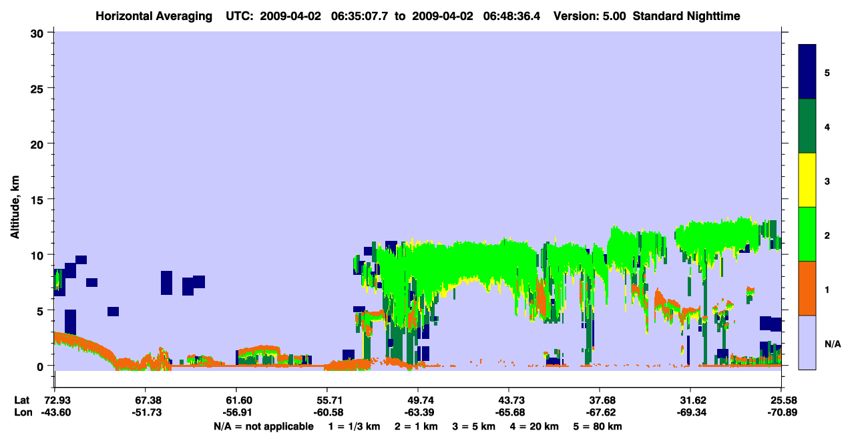Click the latitude value 37.68

600,400
